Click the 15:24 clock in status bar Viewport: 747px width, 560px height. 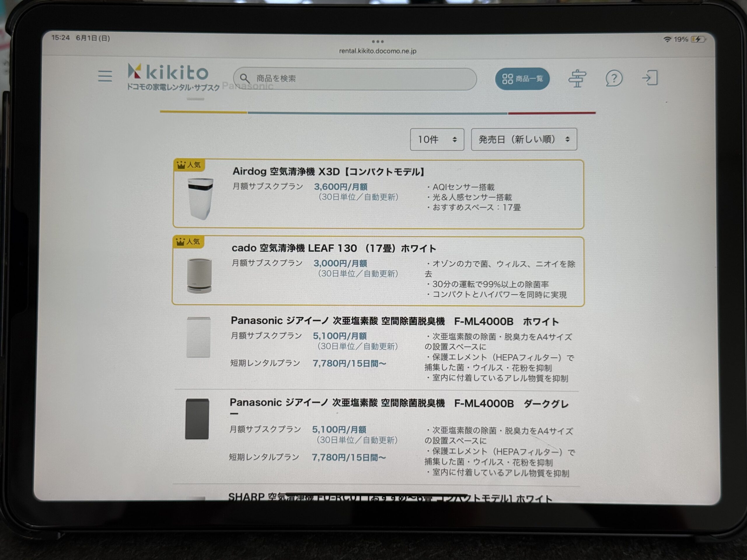[60, 38]
